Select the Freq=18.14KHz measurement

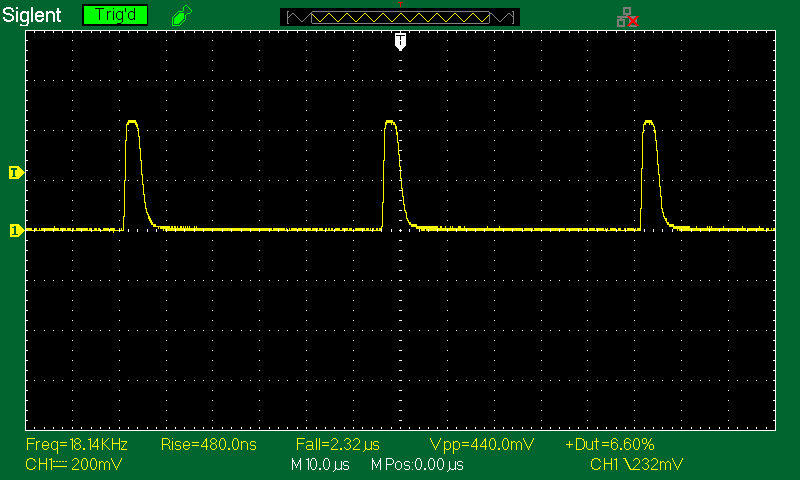click(68, 444)
